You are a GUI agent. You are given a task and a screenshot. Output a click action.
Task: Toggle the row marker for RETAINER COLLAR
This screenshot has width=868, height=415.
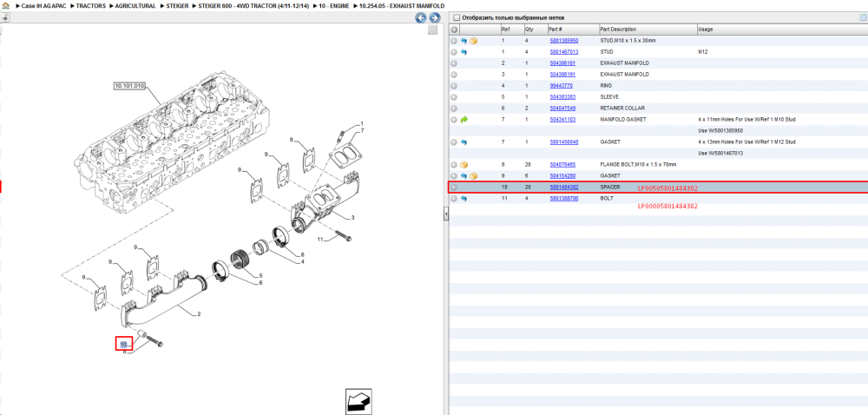tap(454, 109)
